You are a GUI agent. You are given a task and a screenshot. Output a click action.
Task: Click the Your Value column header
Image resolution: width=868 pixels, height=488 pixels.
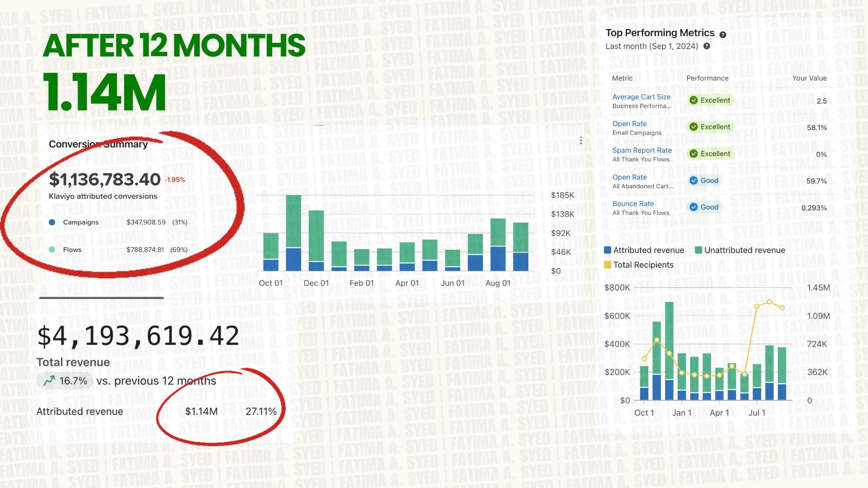(809, 78)
